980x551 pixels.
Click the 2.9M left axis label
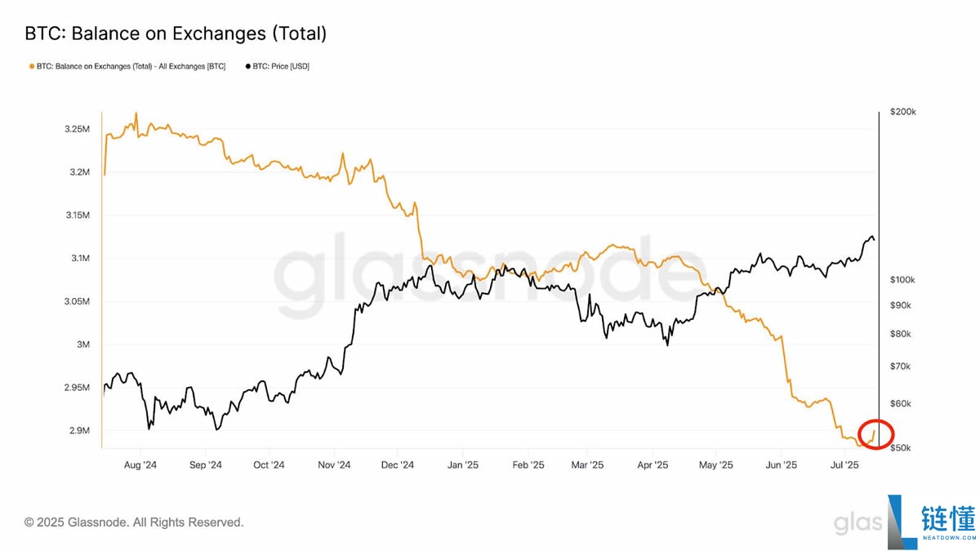click(x=79, y=430)
